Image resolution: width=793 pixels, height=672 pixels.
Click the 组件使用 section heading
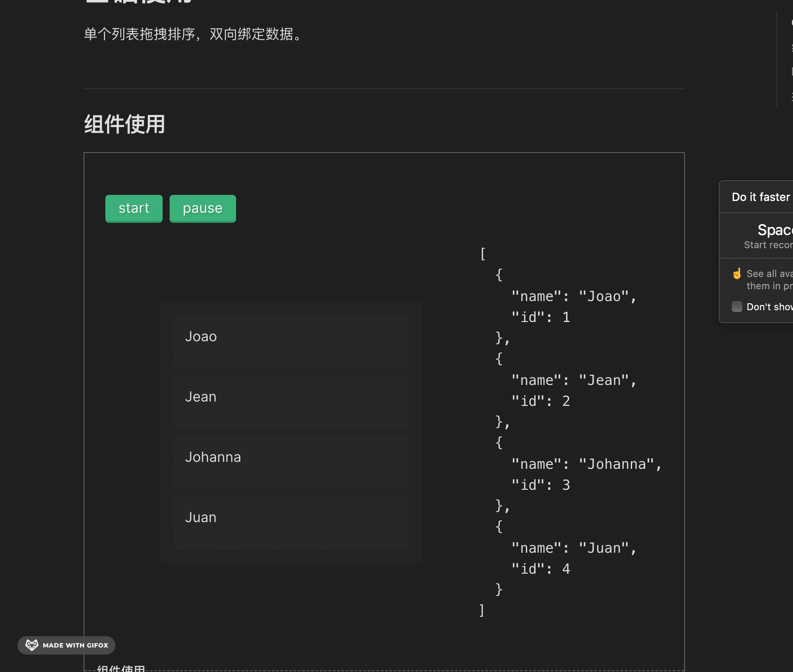coord(124,125)
